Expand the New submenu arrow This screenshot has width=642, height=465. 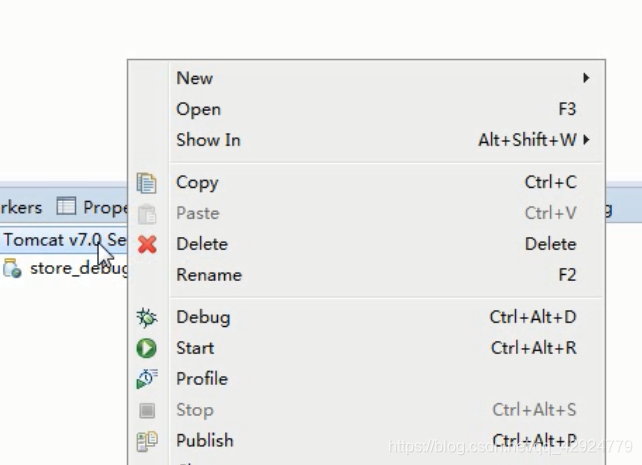click(x=586, y=78)
